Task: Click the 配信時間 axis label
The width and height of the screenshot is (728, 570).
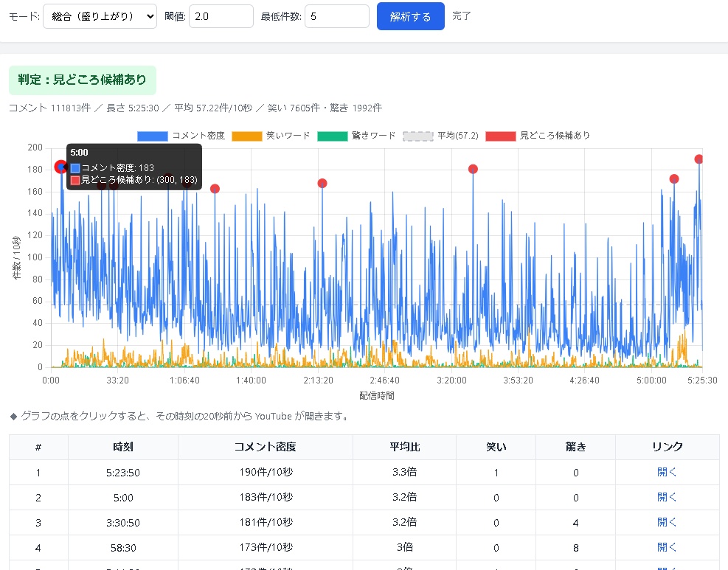Action: pos(376,395)
